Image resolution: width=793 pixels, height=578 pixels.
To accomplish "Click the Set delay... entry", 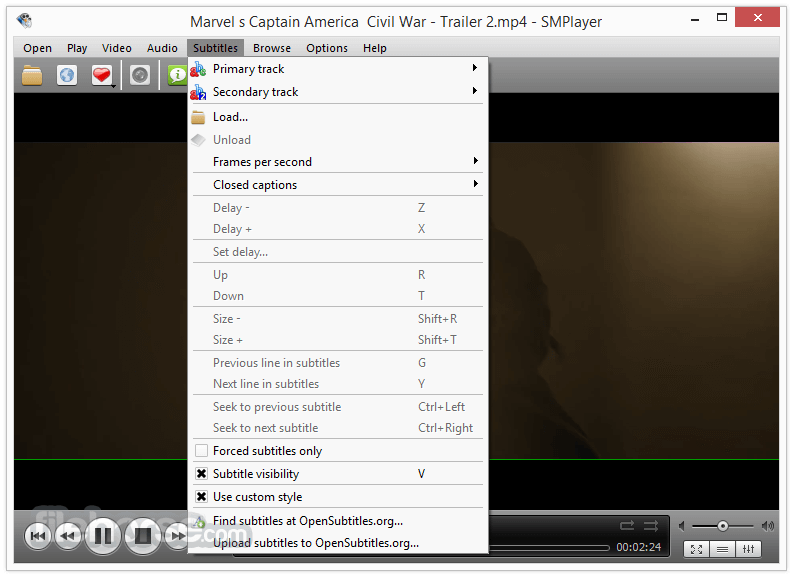I will click(x=337, y=252).
